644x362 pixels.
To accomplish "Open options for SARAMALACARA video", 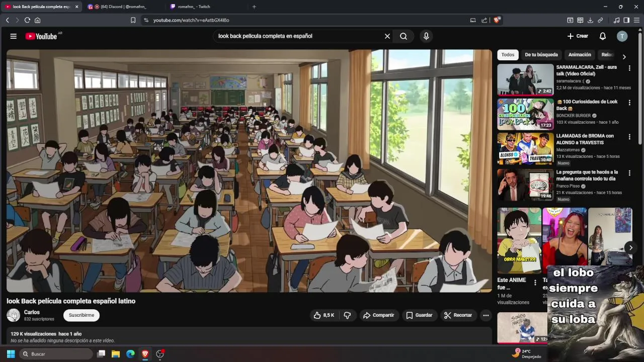I will pos(629,68).
